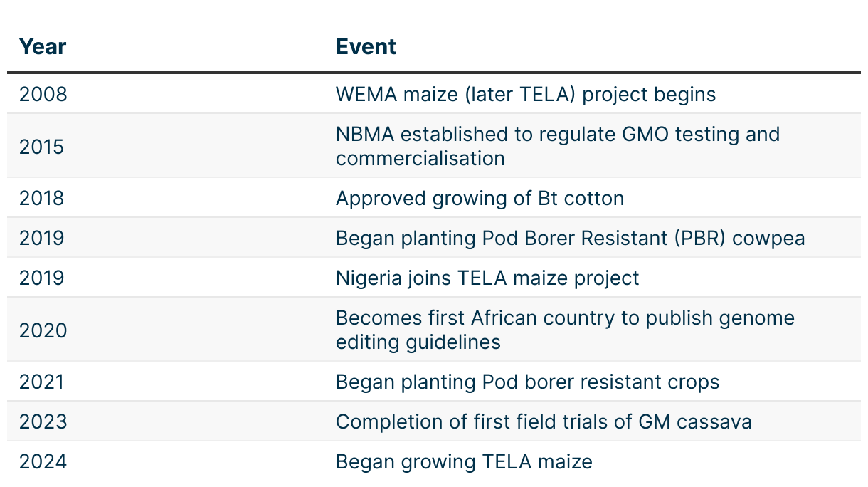Click the Year column header
The image size is (868, 487).
click(x=43, y=47)
